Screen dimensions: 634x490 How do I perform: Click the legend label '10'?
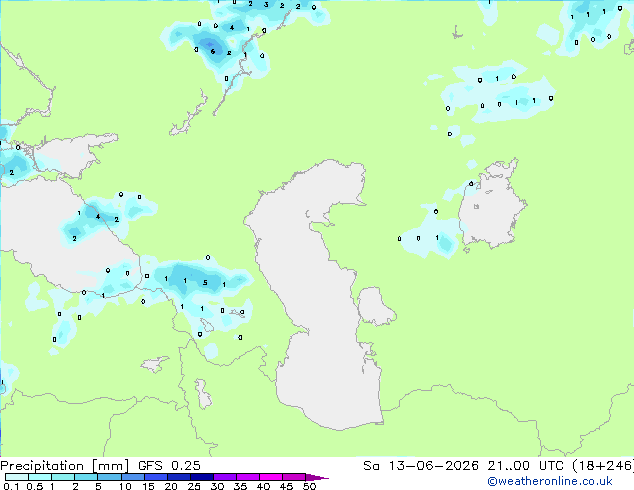pyautogui.click(x=125, y=486)
